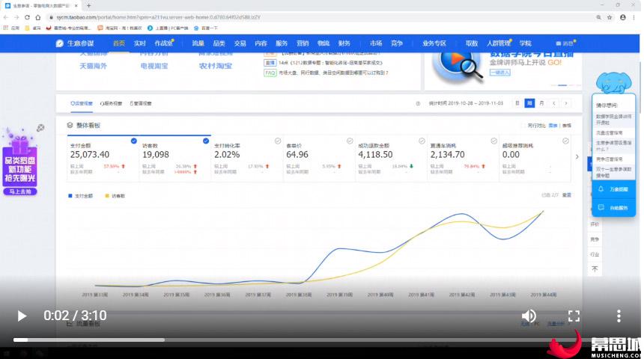Open the 学院 nav menu
644x359 pixels.
[x=525, y=43]
